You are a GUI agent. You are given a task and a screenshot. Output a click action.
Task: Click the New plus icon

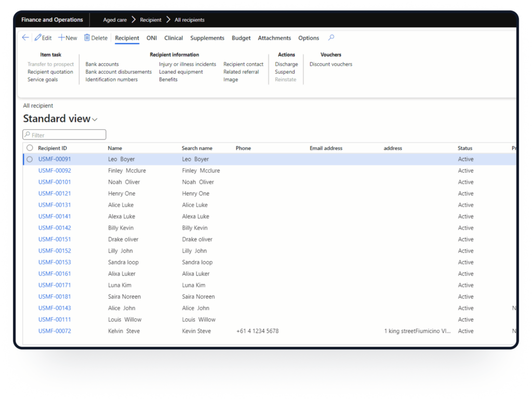point(61,37)
